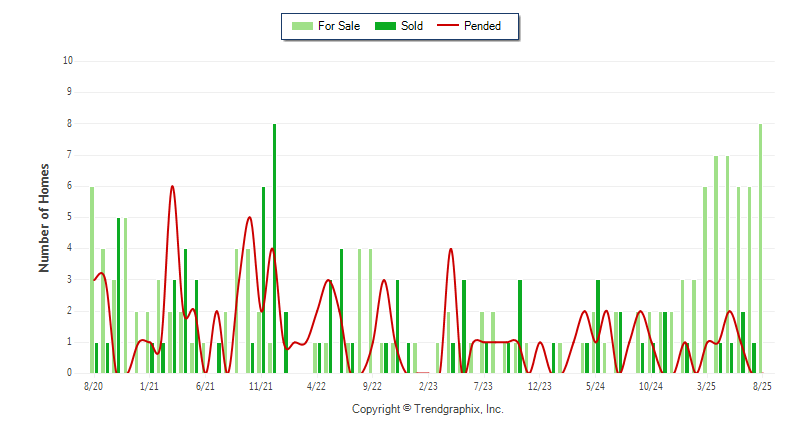Screen dimensions: 800x434
Task: Select the 4/22 x-axis label
Action: coord(316,386)
